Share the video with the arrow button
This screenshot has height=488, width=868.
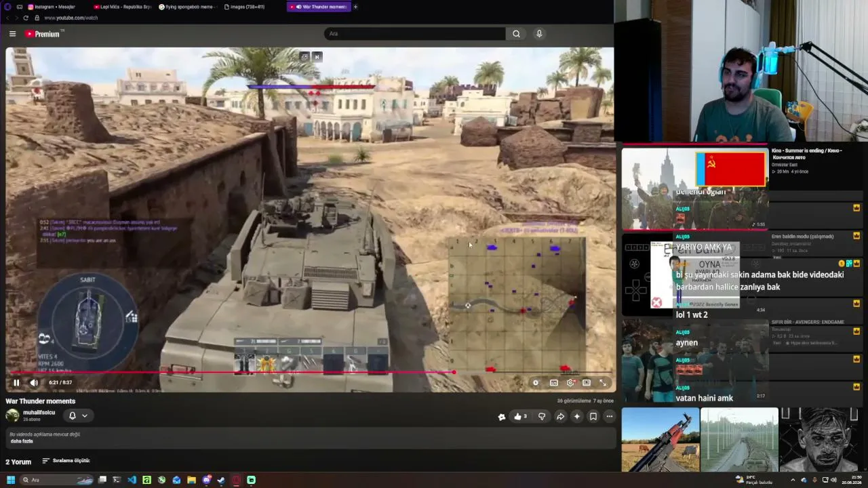(560, 416)
